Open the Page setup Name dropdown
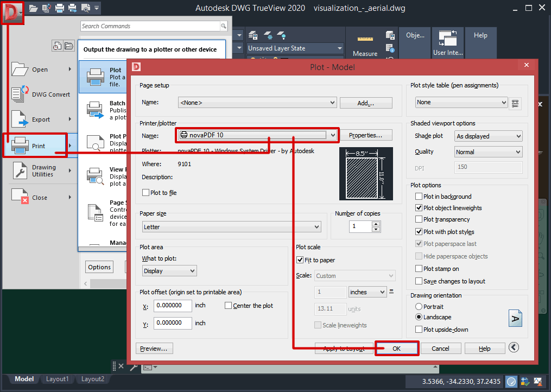This screenshot has height=392, width=551. 257,103
